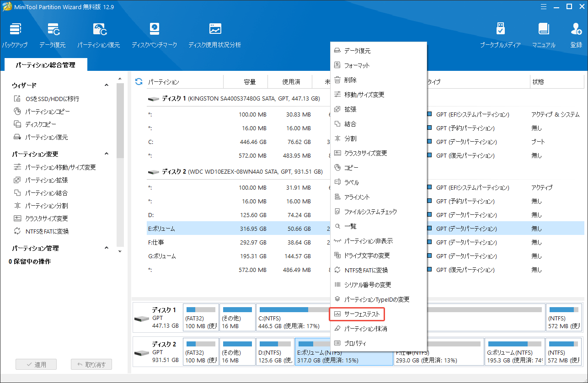The width and height of the screenshot is (588, 383).
Task: Start ディスクベンチマーク from the toolbar
Action: 154,35
